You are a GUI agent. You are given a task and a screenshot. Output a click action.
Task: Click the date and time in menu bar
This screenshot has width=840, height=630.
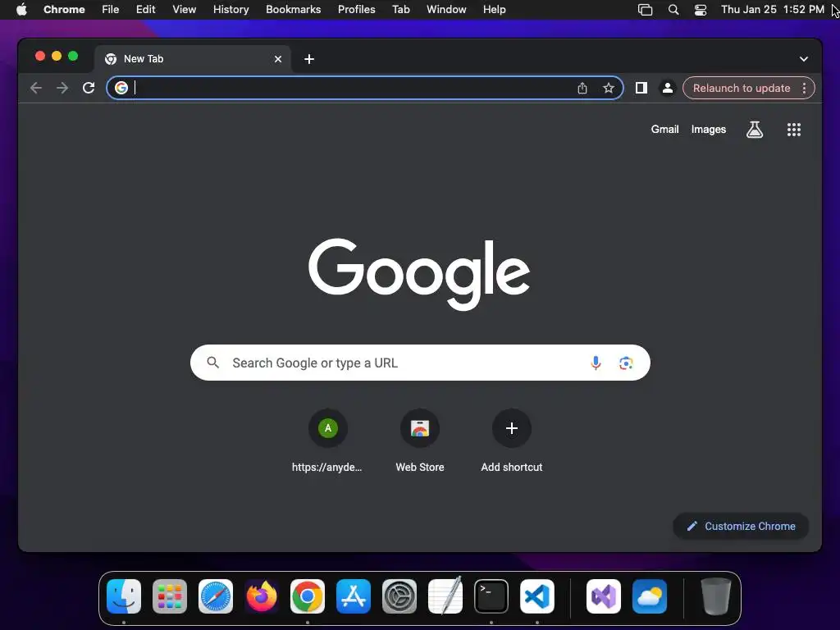(773, 9)
